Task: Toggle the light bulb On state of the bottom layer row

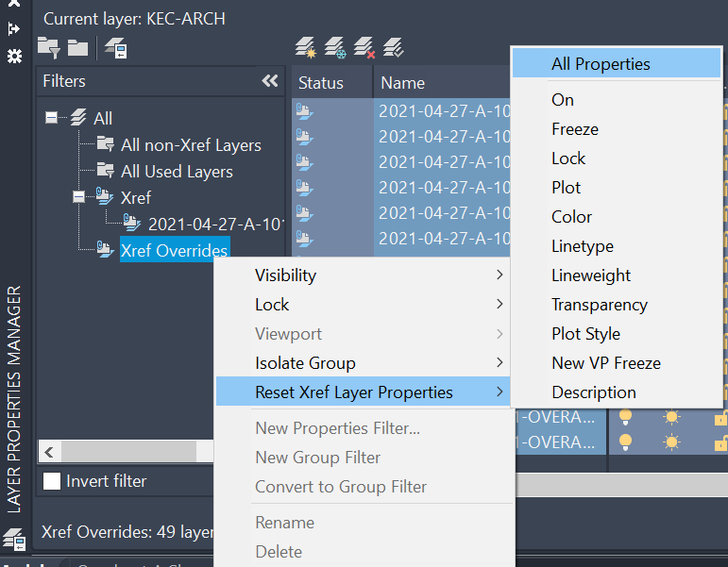Action: tap(625, 442)
